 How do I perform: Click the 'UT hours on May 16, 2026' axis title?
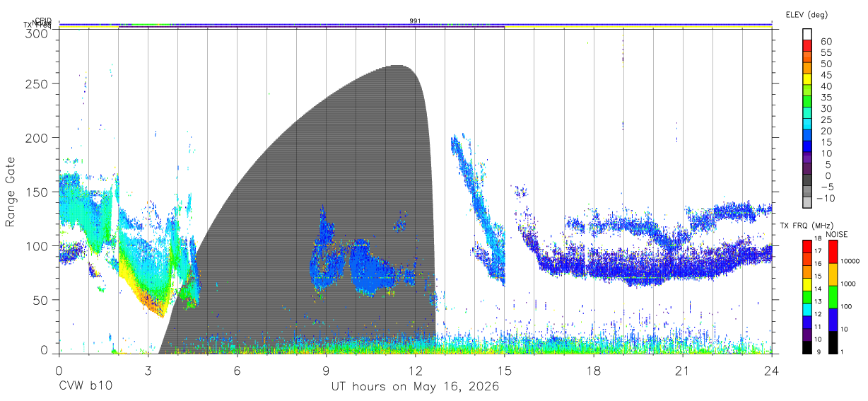point(415,386)
